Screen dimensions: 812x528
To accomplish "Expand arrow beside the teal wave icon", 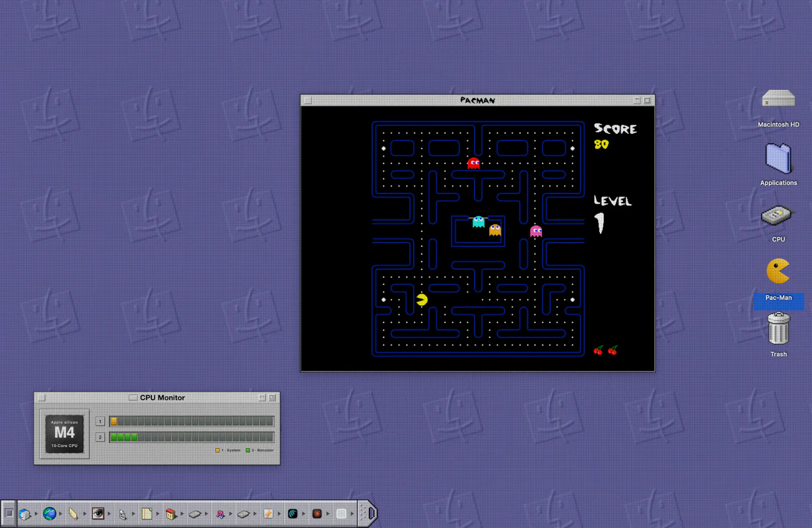I will coord(304,514).
